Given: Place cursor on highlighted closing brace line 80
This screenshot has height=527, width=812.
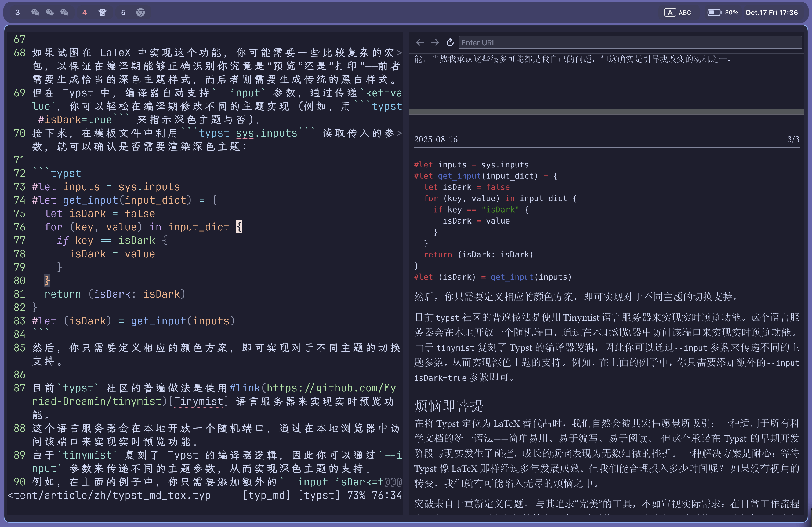Looking at the screenshot, I should (x=48, y=281).
